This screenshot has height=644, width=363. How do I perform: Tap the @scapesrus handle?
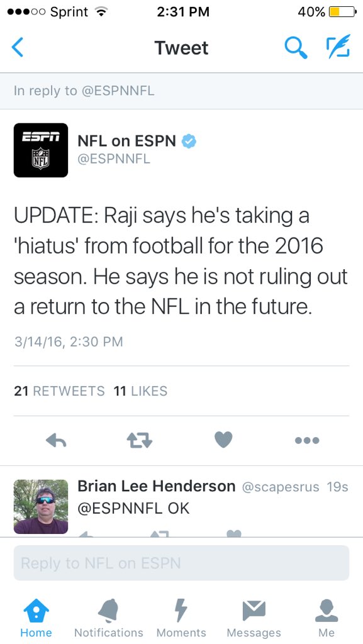click(281, 487)
